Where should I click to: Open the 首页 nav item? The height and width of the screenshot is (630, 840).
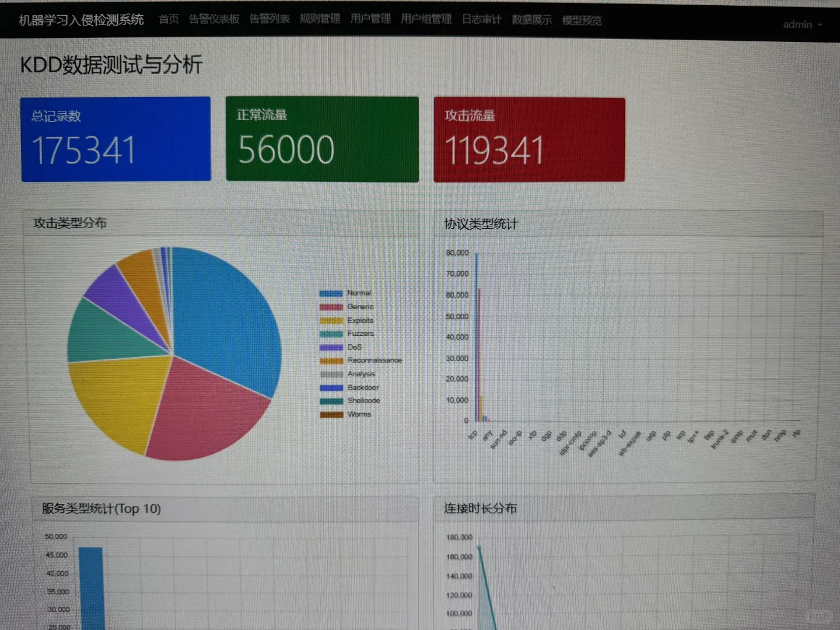pyautogui.click(x=169, y=19)
